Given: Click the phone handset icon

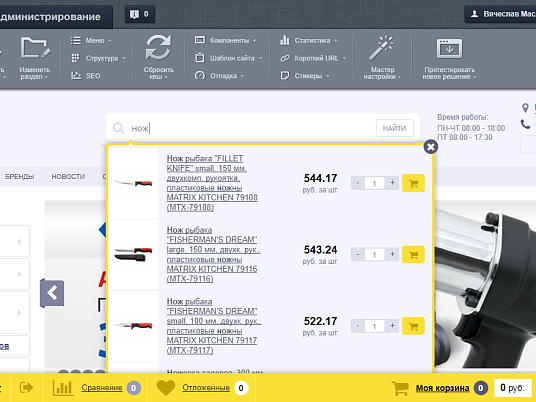Looking at the screenshot, I should pos(525,124).
